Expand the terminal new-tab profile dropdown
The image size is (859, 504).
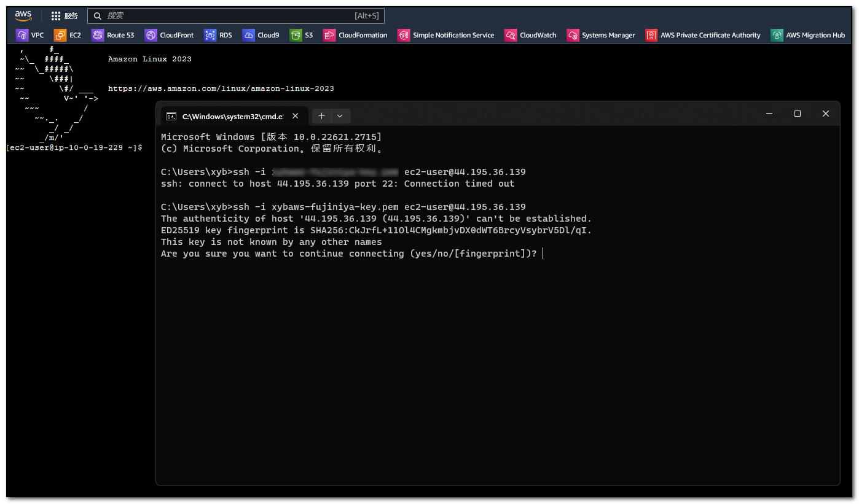coord(340,116)
